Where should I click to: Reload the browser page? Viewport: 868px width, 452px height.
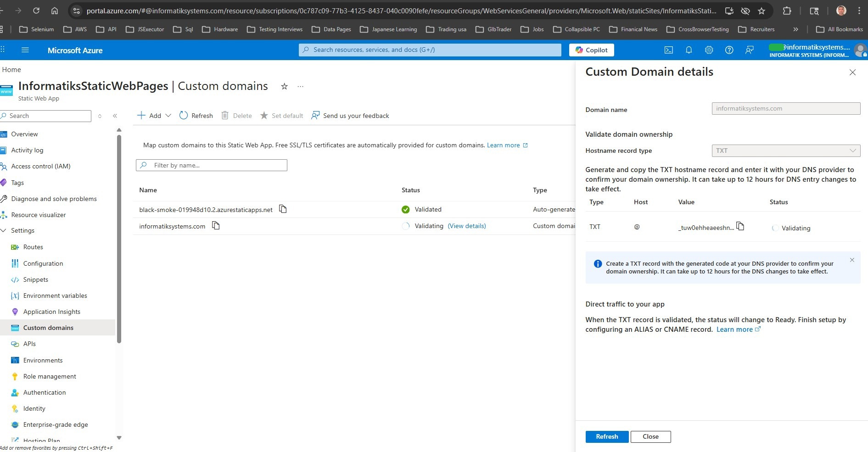pyautogui.click(x=36, y=11)
